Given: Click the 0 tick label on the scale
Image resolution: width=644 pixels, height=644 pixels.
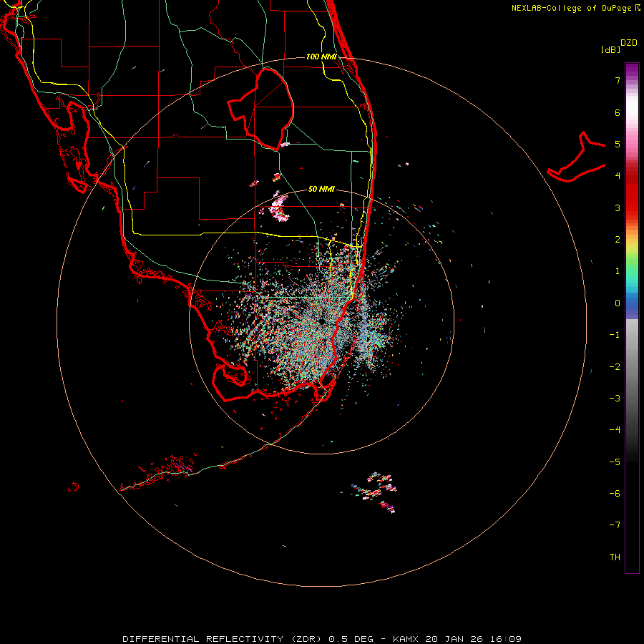Looking at the screenshot, I should point(618,303).
